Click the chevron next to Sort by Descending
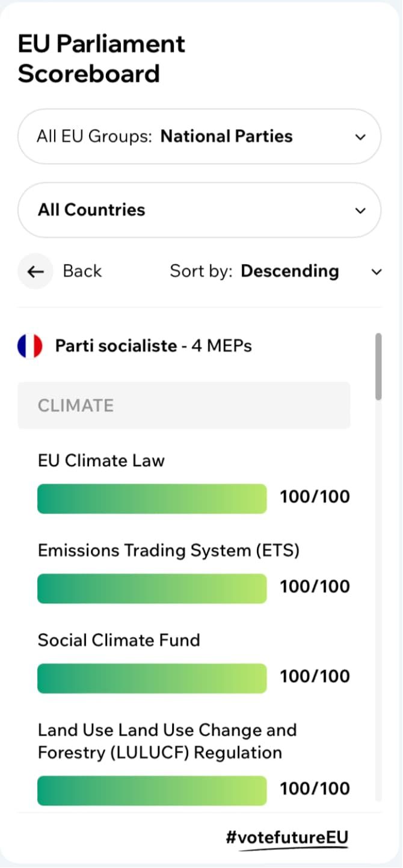 pyautogui.click(x=377, y=271)
